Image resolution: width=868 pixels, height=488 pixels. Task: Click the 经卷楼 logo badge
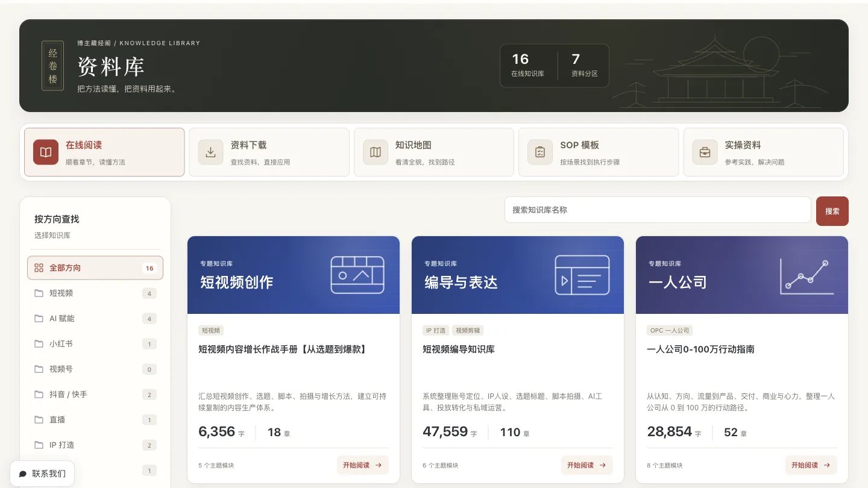click(x=52, y=66)
